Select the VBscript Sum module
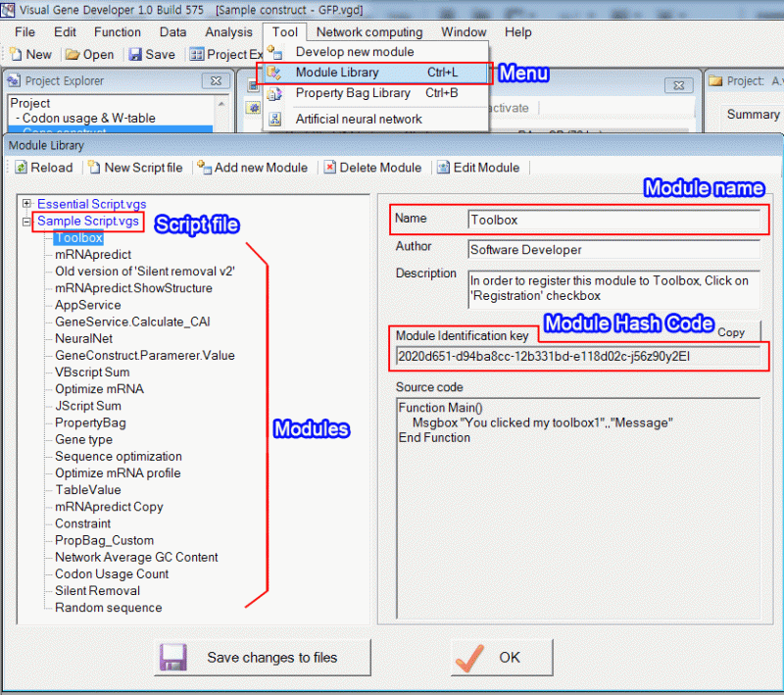This screenshot has height=695, width=784. 92,372
